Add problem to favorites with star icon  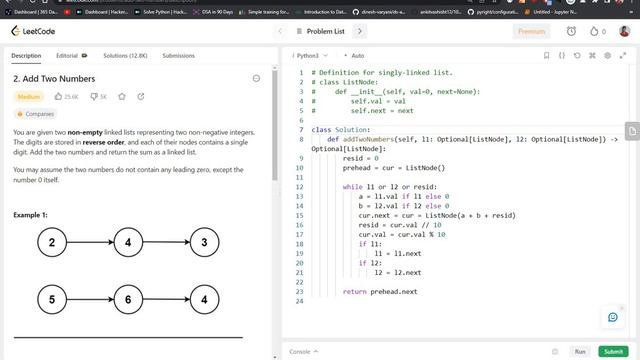pos(122,97)
